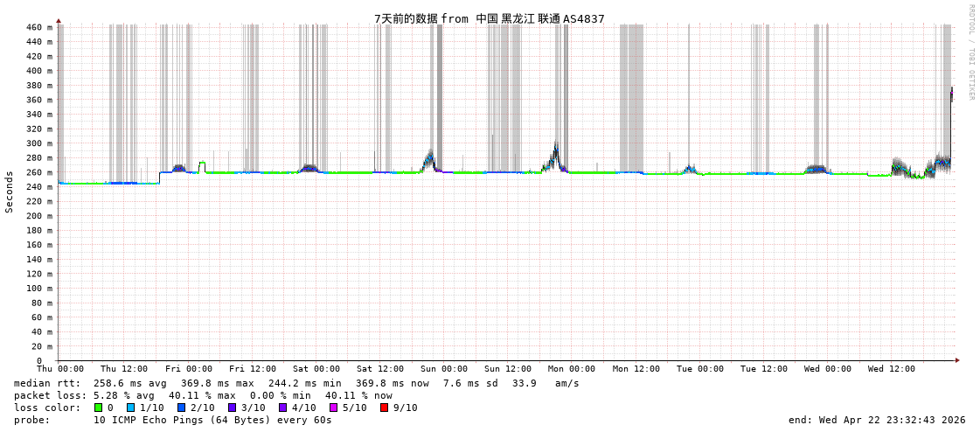Click the "Sun 00:00" time axis label

(444, 369)
